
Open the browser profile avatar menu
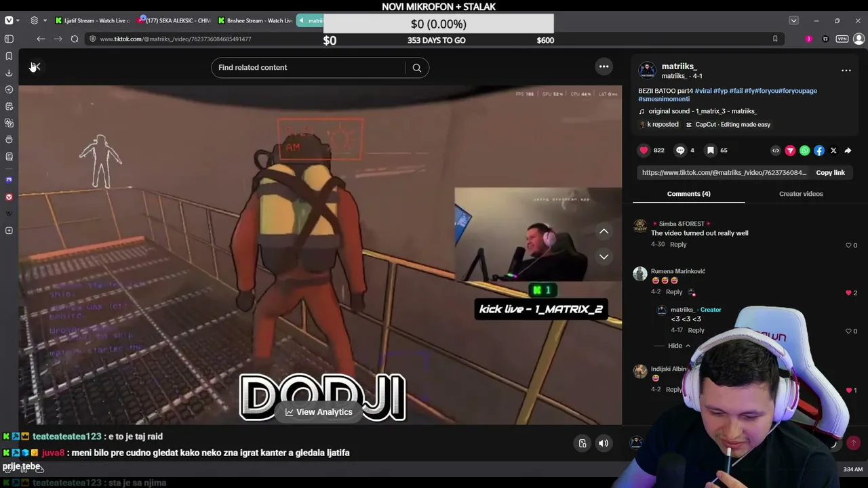[x=859, y=39]
